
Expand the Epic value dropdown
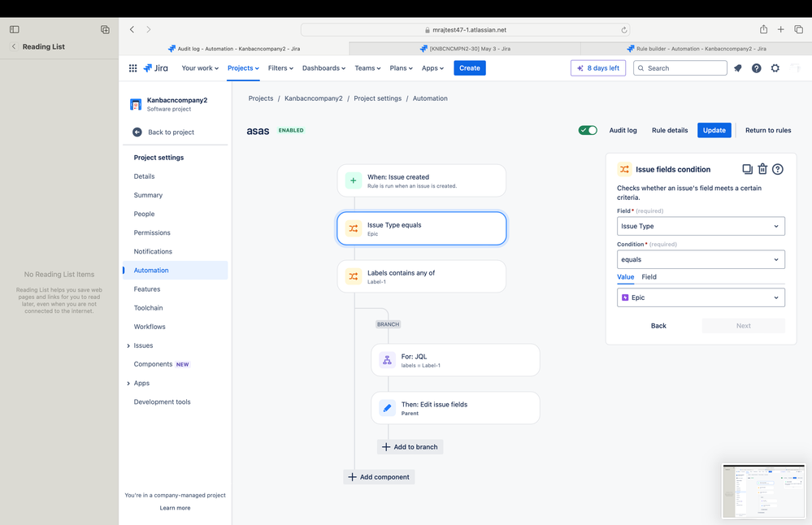700,297
